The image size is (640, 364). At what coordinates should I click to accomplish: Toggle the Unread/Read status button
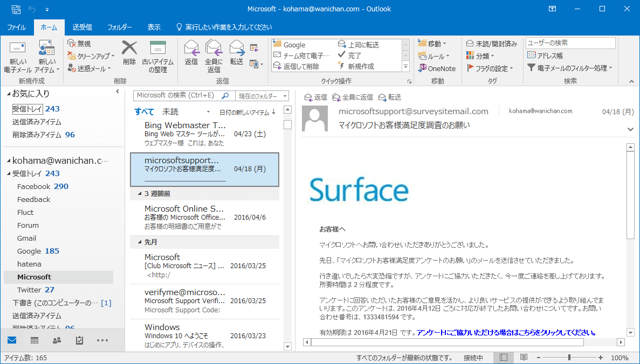(x=491, y=44)
